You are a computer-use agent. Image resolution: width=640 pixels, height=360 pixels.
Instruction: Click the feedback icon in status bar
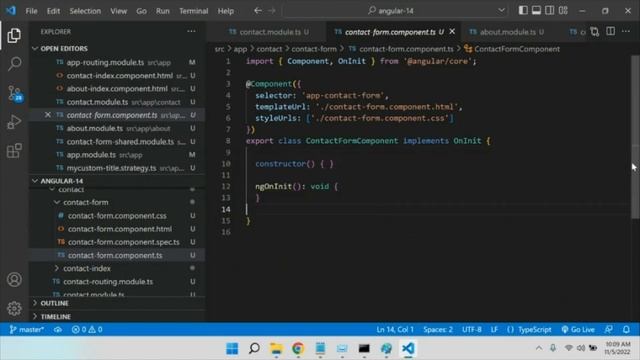609,329
